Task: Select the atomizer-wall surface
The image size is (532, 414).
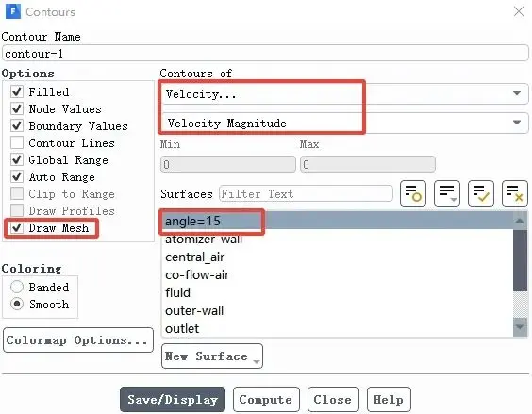Action: click(204, 240)
